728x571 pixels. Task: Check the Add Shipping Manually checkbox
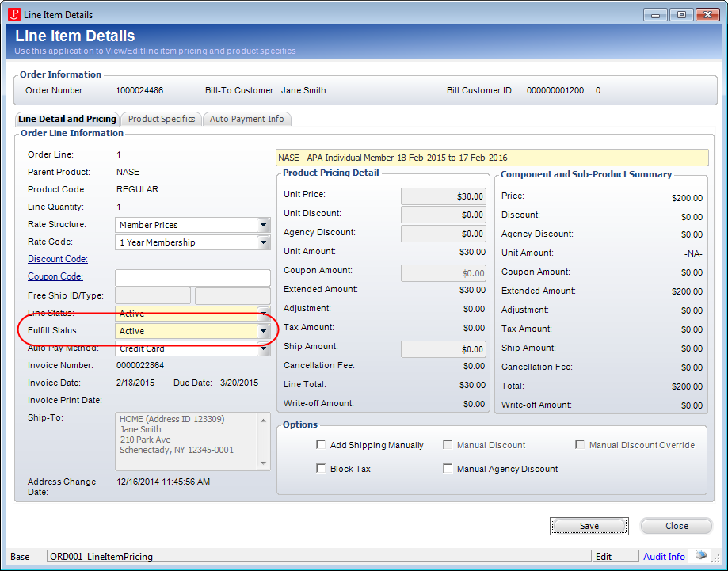pyautogui.click(x=321, y=445)
